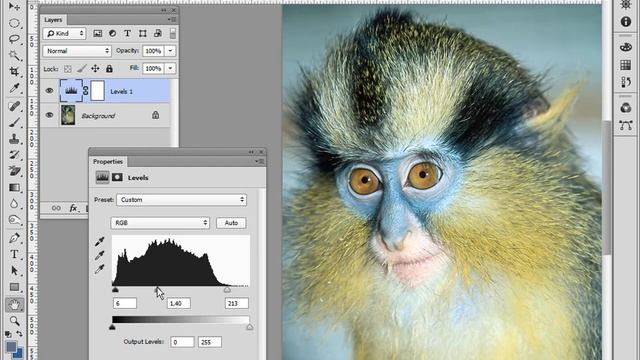640x360 pixels.
Task: Switch to the Layers tab
Action: tap(53, 20)
